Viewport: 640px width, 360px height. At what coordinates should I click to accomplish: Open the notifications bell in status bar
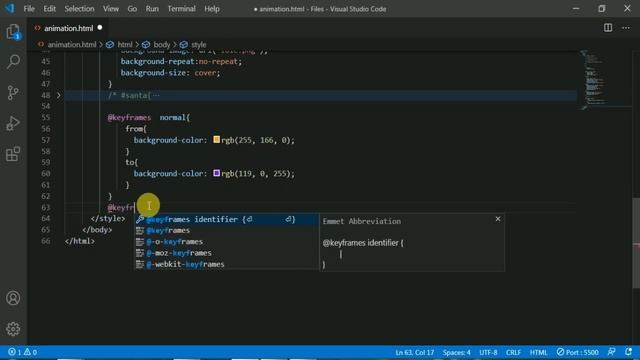[628, 352]
